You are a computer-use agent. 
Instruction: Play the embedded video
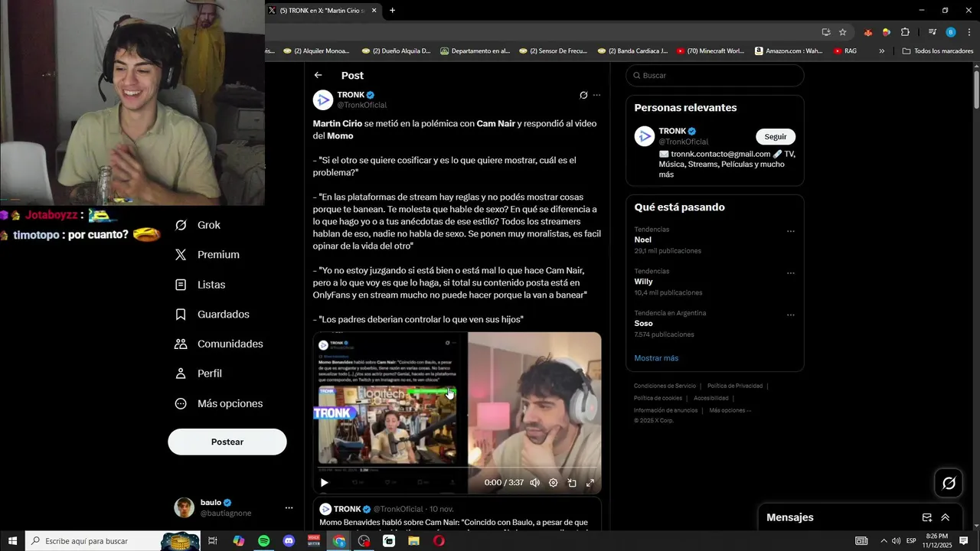coord(324,482)
